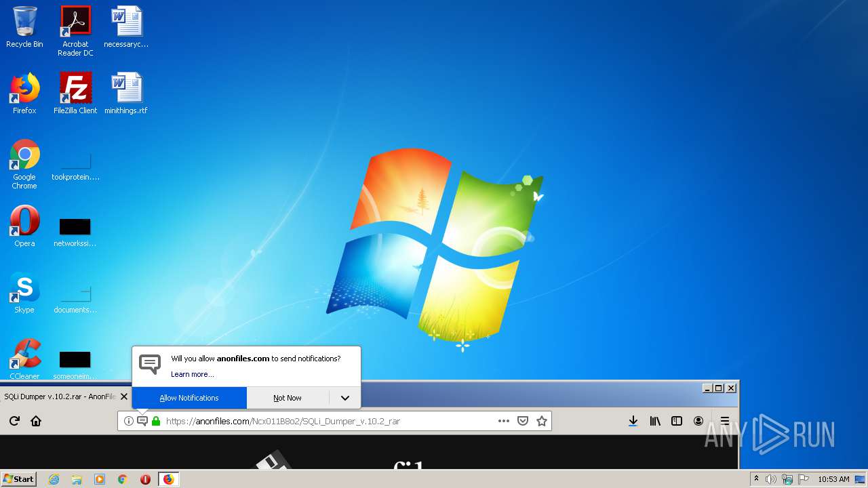Launch Opera from the taskbar
This screenshot has width=868, height=488.
coord(145,479)
